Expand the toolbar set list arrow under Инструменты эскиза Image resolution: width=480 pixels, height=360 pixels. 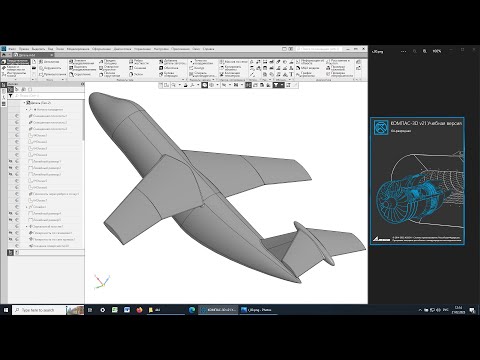[x=16, y=79]
